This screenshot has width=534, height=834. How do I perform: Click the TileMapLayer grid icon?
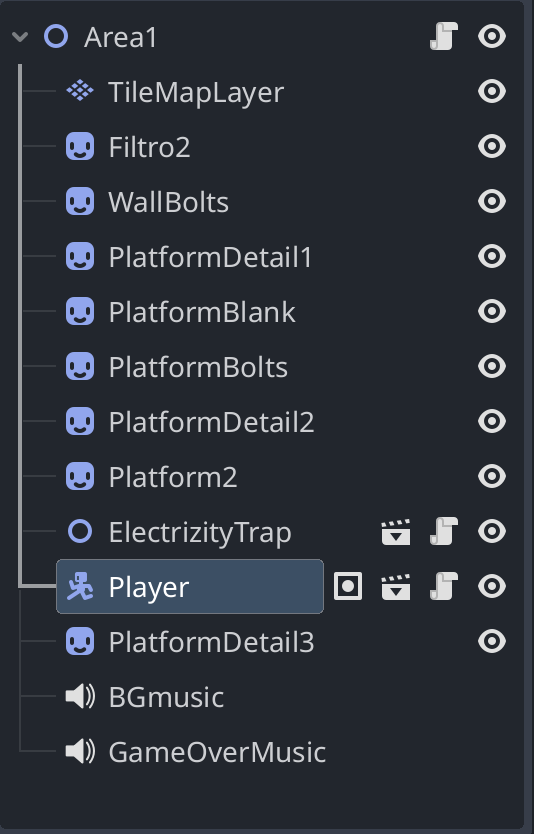pyautogui.click(x=80, y=91)
